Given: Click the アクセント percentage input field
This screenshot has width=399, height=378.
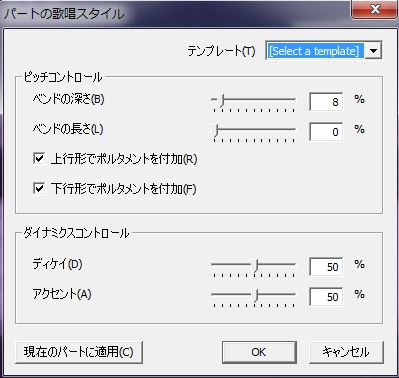Looking at the screenshot, I should click(x=326, y=297).
